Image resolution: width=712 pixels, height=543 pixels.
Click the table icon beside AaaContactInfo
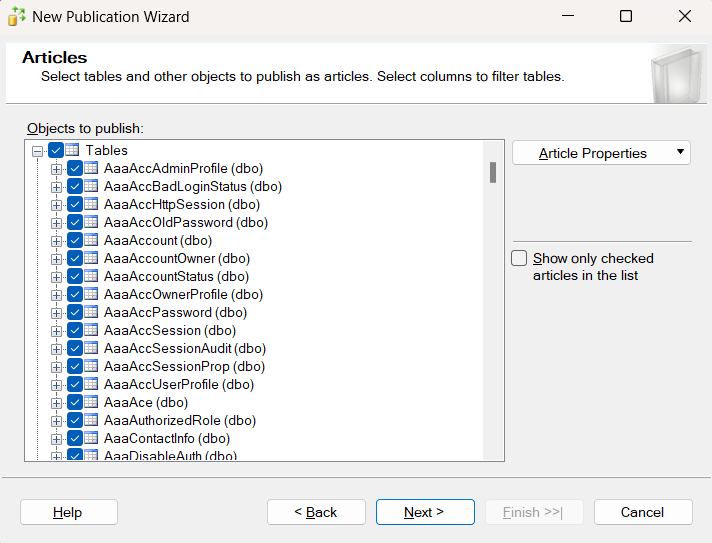click(x=91, y=438)
